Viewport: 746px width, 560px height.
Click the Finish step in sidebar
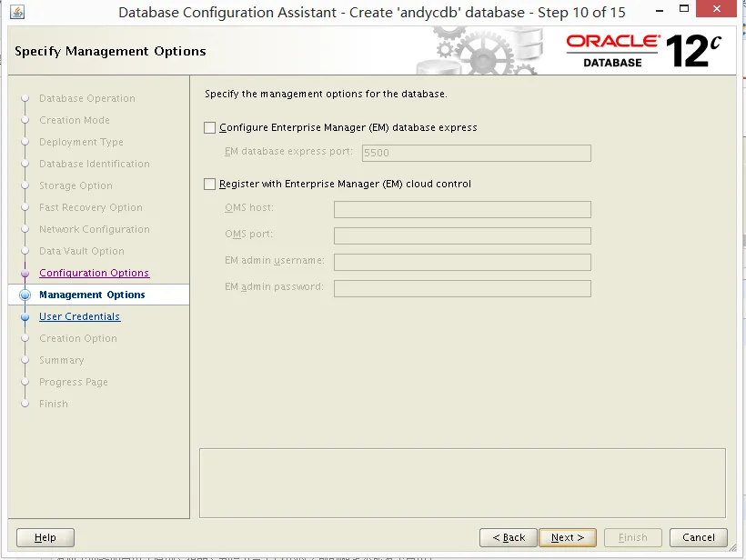click(x=54, y=404)
